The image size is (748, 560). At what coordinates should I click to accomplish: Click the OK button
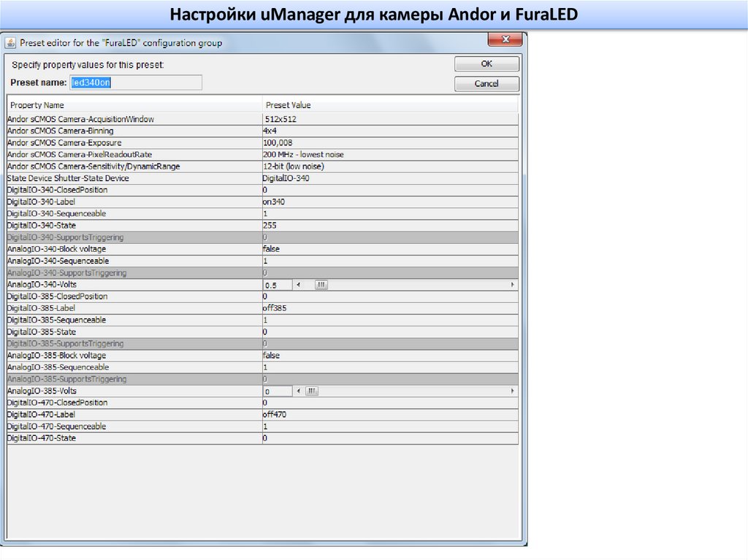click(x=486, y=64)
